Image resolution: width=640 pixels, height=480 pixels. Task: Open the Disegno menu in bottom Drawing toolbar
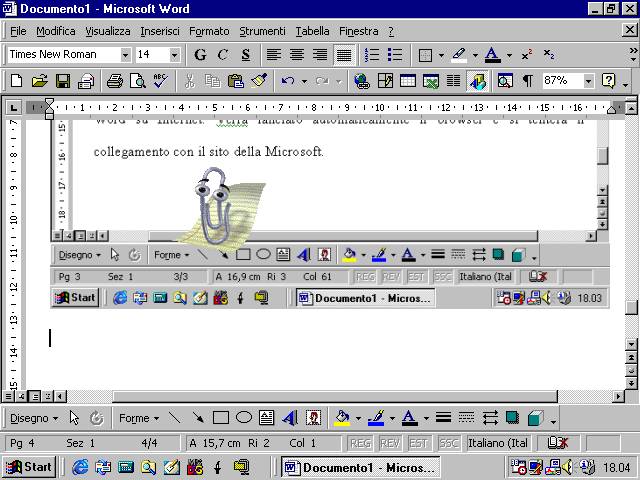pyautogui.click(x=34, y=418)
